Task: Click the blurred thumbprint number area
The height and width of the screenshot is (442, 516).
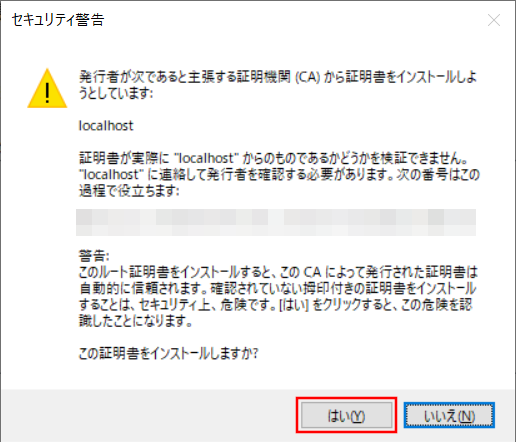Action: pyautogui.click(x=276, y=222)
